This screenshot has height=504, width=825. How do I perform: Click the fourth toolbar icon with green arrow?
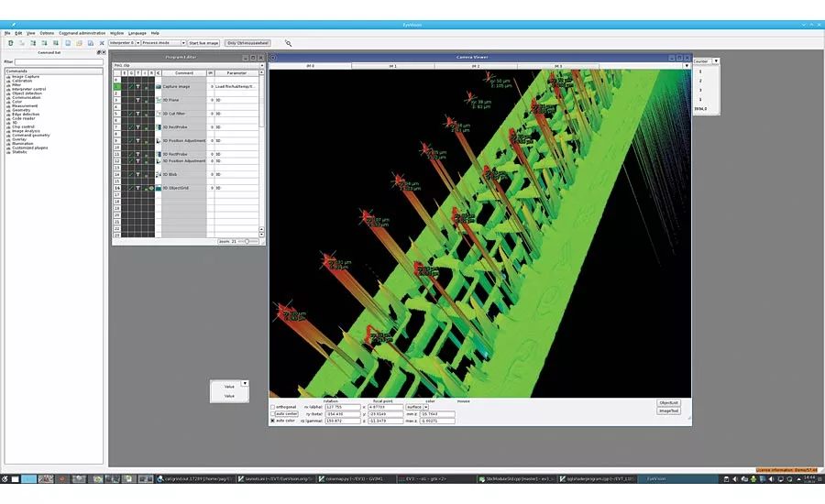click(44, 43)
